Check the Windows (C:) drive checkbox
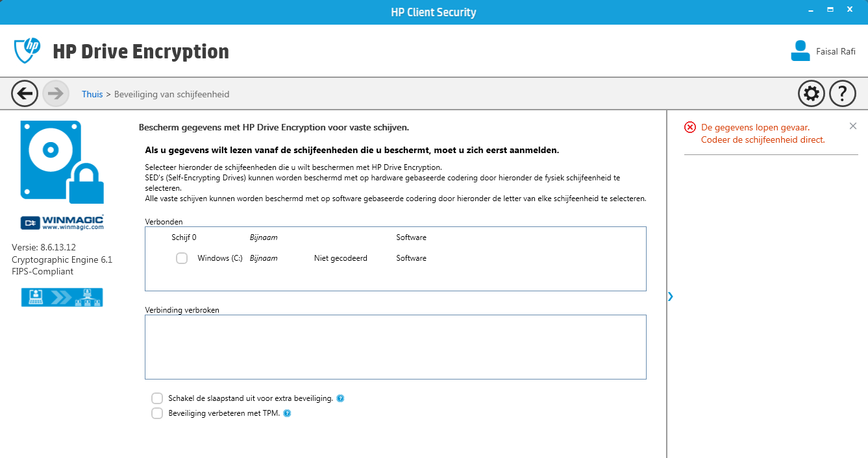Screen dimensions: 868x458 click(x=182, y=258)
